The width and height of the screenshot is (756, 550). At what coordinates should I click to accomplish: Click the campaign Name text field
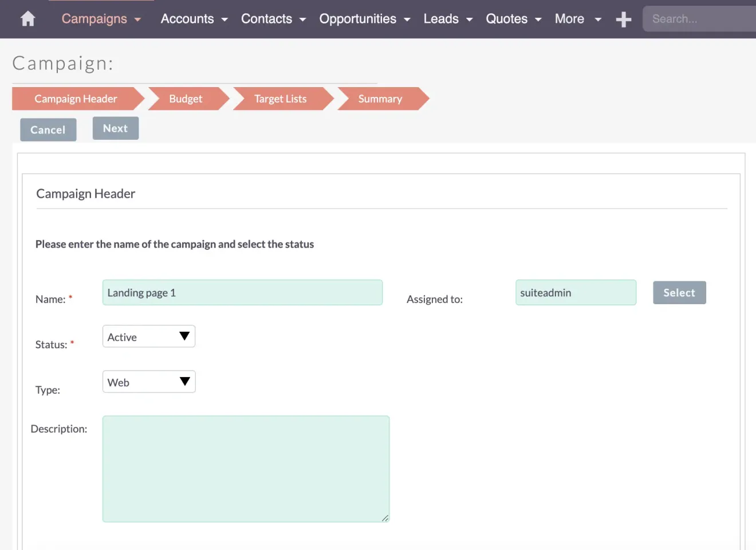[242, 293]
